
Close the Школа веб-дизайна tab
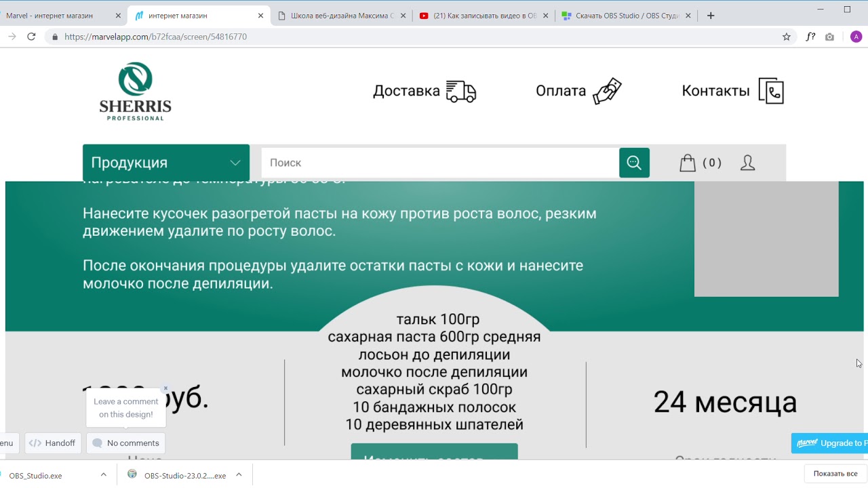click(x=403, y=16)
